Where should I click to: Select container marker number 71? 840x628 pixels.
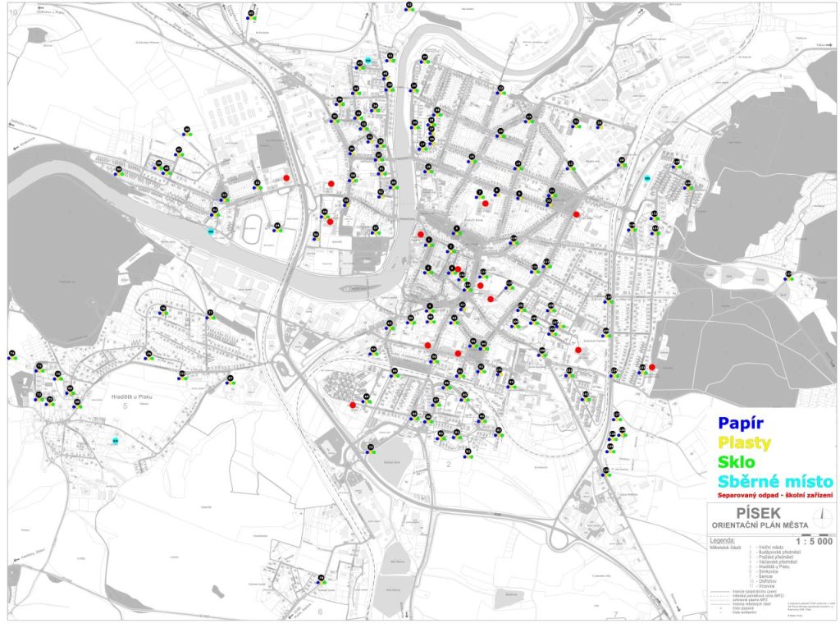(x=39, y=366)
